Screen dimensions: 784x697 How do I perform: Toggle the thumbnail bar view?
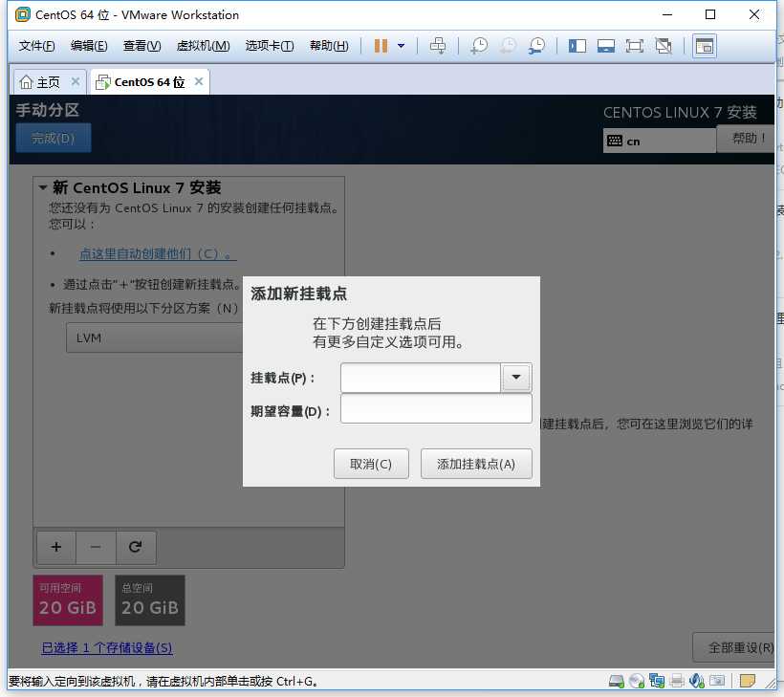(606, 47)
